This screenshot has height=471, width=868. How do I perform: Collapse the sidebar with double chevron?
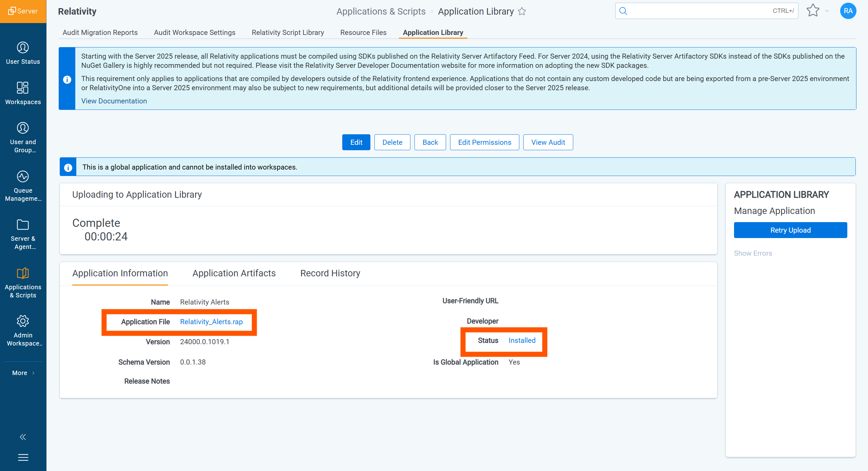coord(23,437)
